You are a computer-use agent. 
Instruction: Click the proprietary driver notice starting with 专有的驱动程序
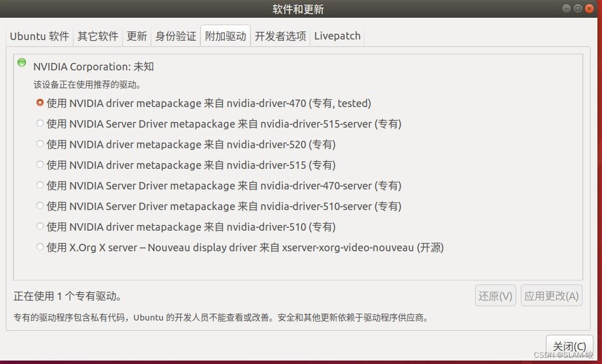tap(221, 318)
